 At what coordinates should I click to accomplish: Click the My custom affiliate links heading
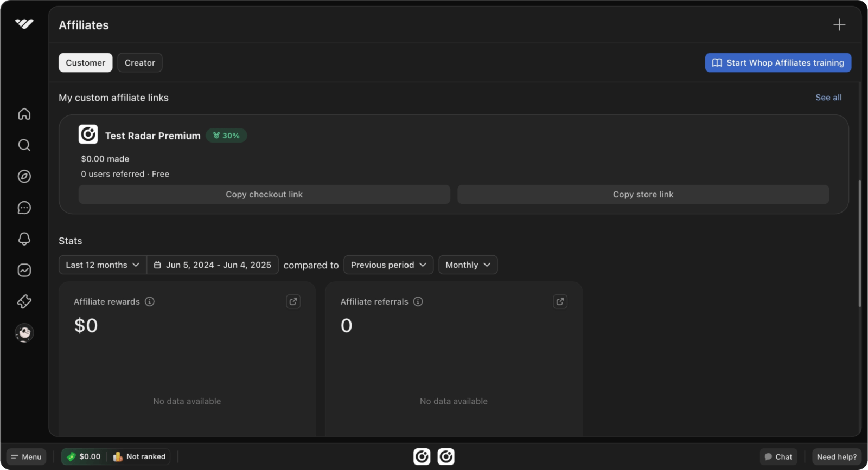pyautogui.click(x=113, y=98)
